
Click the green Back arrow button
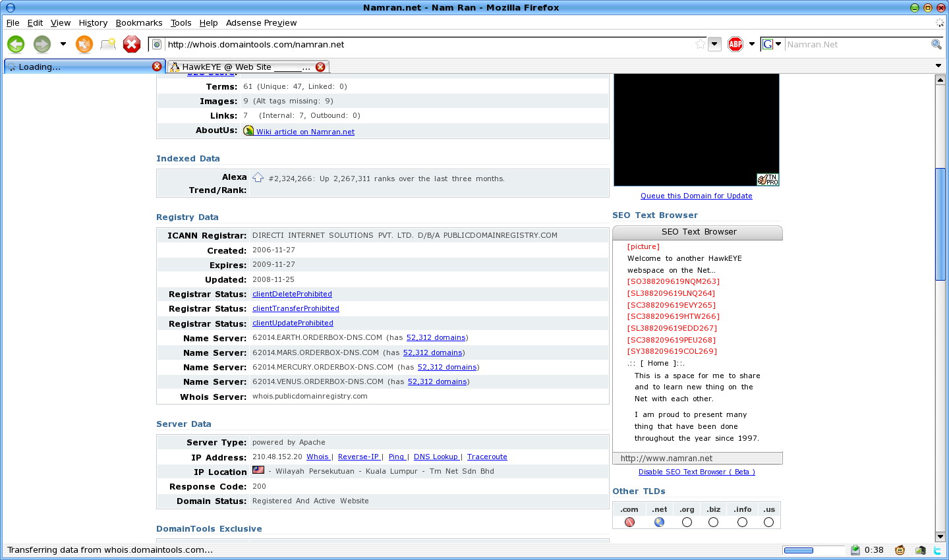16,44
